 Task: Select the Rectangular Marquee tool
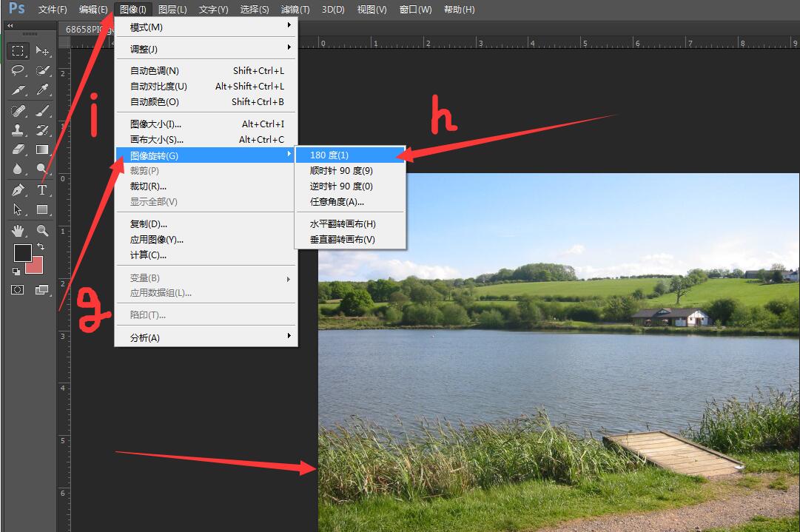point(18,50)
